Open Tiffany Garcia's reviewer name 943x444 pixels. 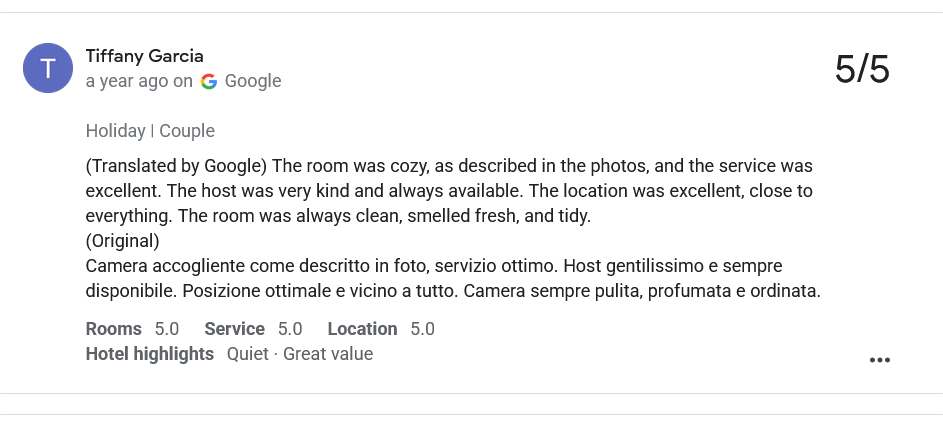[145, 56]
